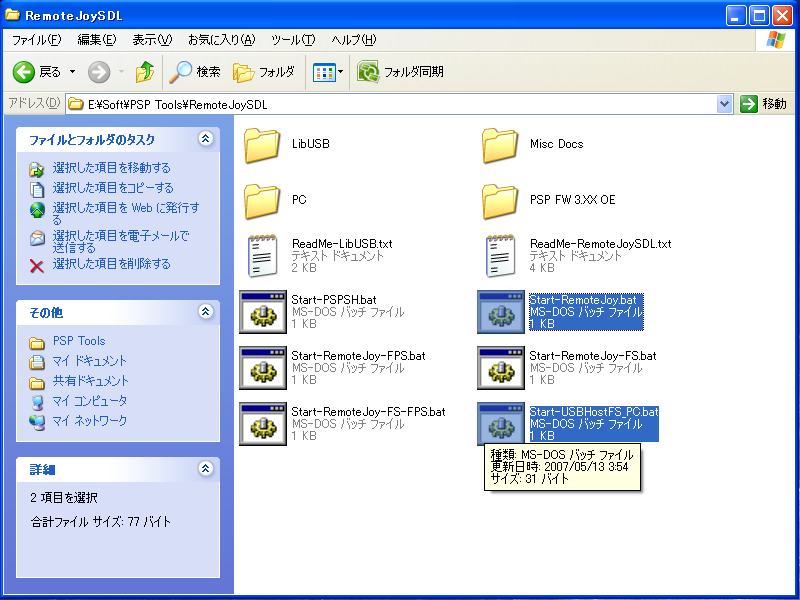
Task: Select ReadMe-LibUSB.txt notepad icon
Action: [263, 256]
